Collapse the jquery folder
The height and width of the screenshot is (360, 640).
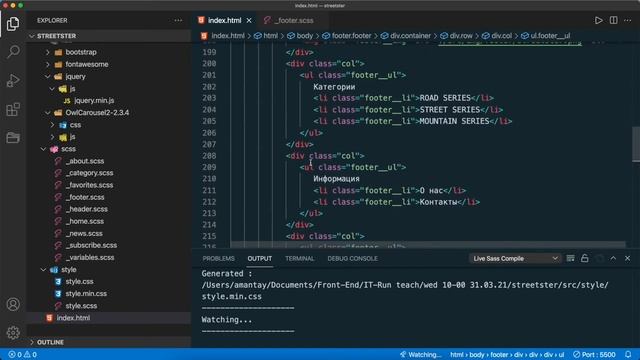[75, 76]
